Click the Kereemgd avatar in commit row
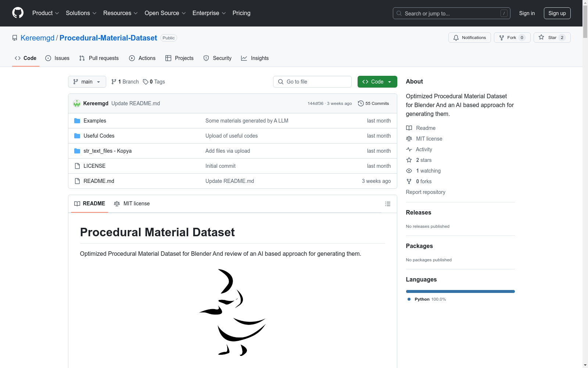The width and height of the screenshot is (588, 368). click(77, 103)
